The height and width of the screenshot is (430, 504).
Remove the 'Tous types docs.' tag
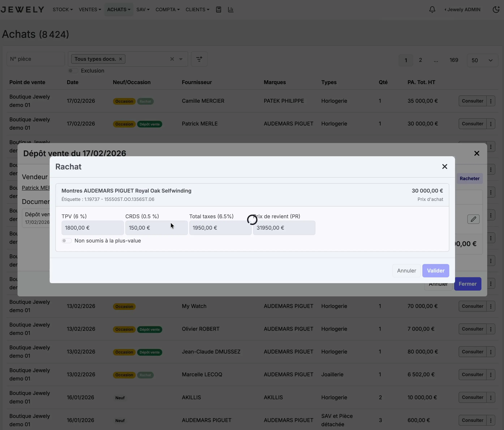coord(120,59)
